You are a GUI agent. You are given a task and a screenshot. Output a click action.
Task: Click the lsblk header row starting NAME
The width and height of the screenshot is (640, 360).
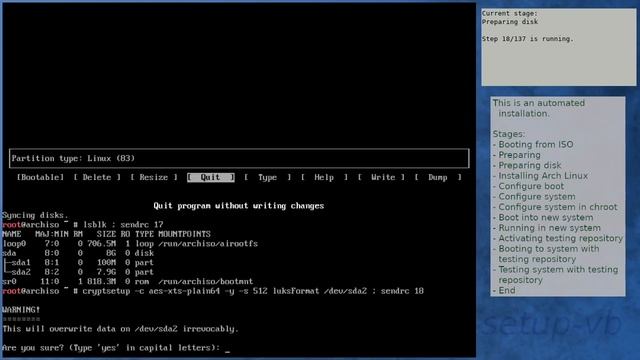[106, 234]
